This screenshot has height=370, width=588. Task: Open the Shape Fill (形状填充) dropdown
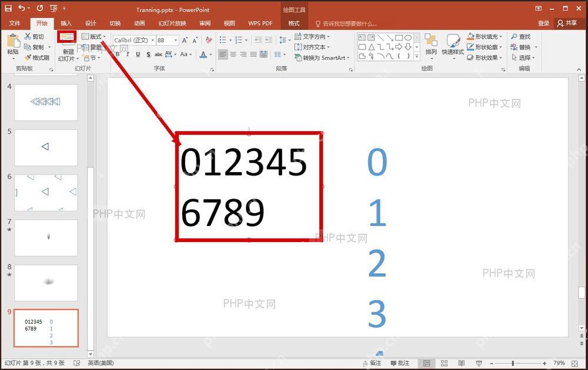484,36
